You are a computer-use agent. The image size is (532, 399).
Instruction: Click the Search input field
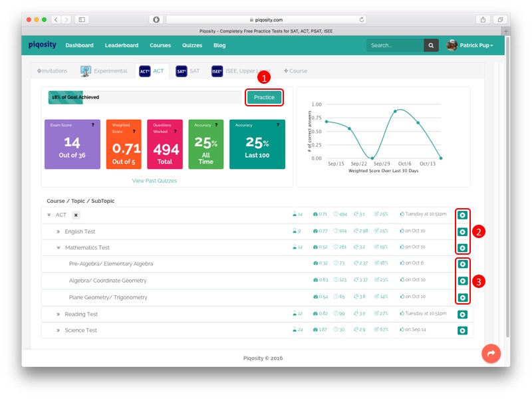coord(395,45)
